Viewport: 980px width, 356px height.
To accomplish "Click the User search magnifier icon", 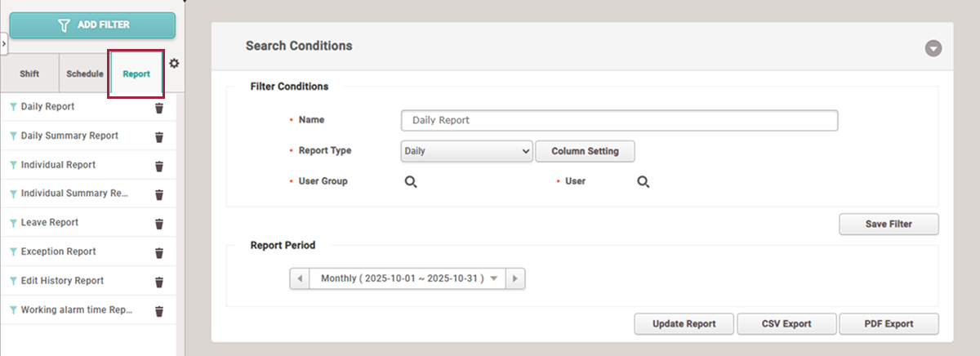I will 644,182.
